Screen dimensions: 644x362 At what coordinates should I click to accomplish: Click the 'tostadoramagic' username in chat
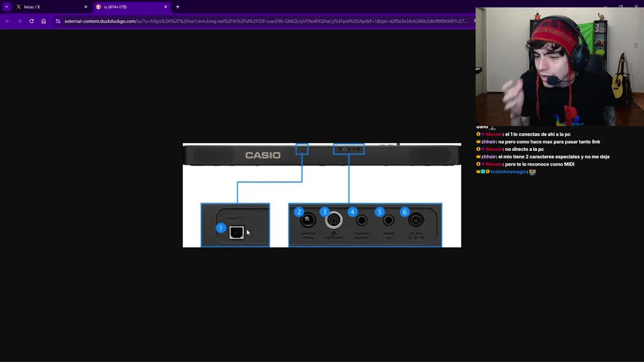tap(509, 172)
